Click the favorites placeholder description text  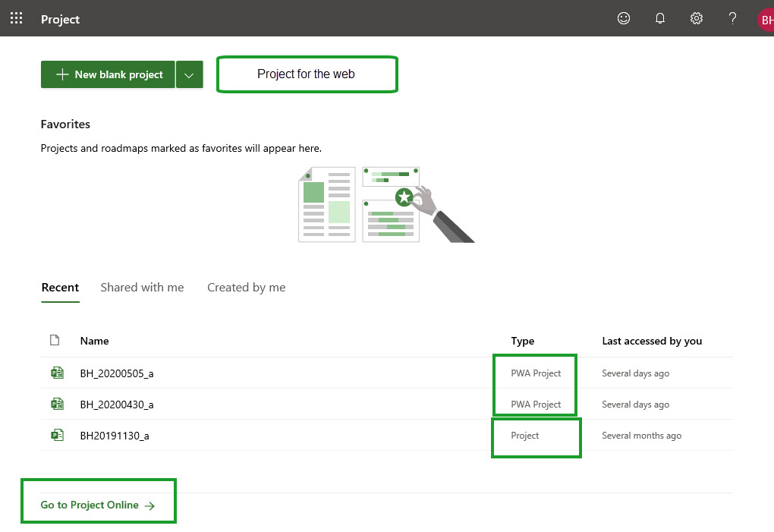pos(181,148)
